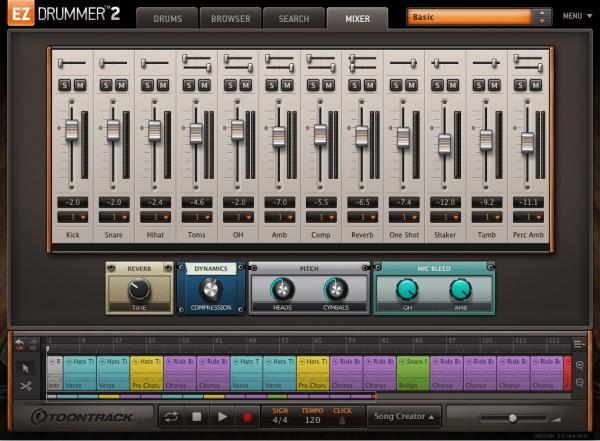Solo the Toms channel
The height and width of the screenshot is (441, 600).
pyautogui.click(x=189, y=85)
